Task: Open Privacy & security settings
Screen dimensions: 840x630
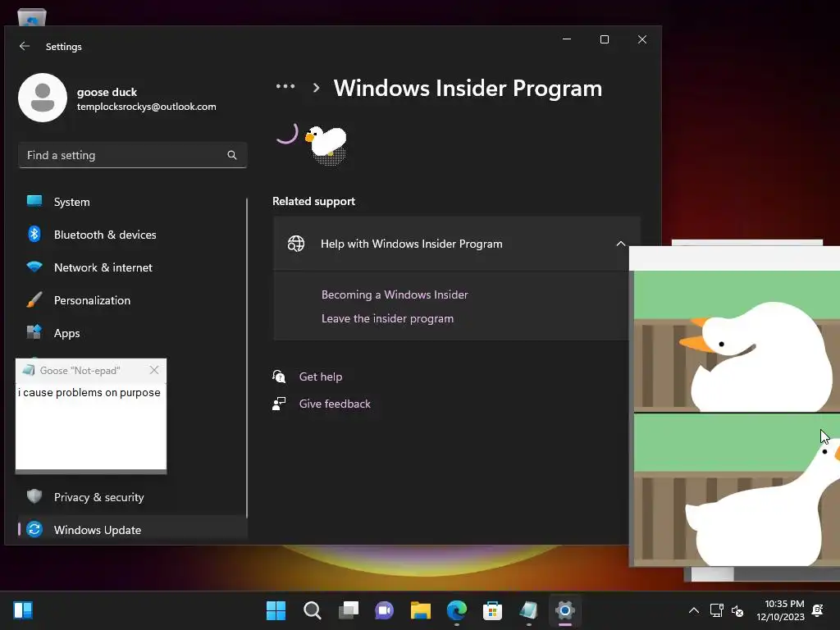Action: click(133, 497)
